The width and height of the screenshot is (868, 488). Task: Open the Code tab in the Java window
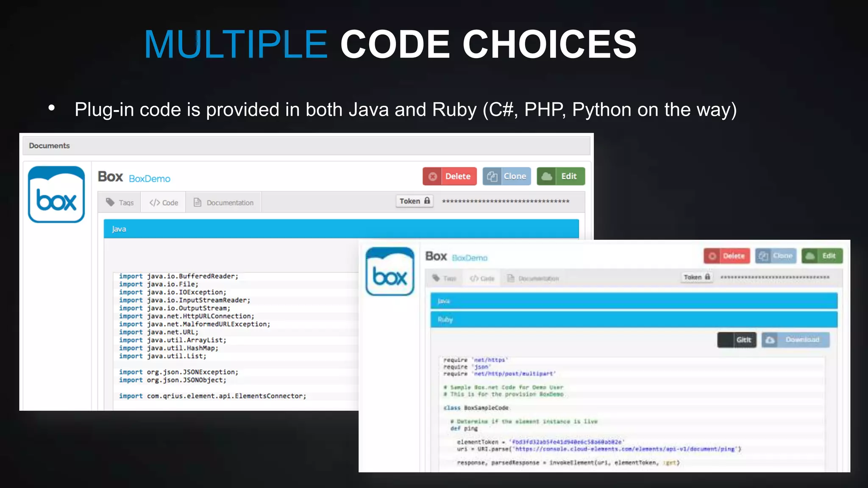(x=164, y=202)
